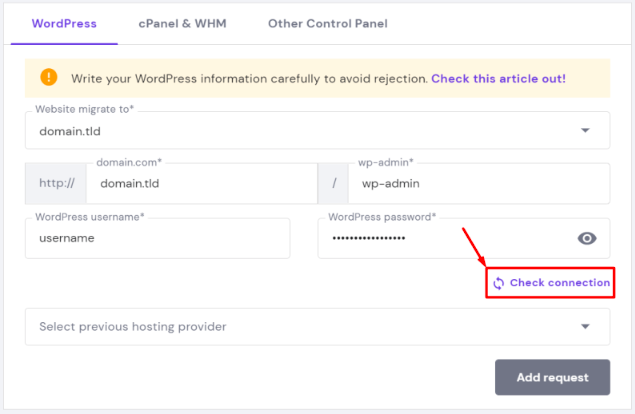Screen dimensions: 635x414
Task: Click the yellow WordPress information warning banner
Action: tap(250, 77)
